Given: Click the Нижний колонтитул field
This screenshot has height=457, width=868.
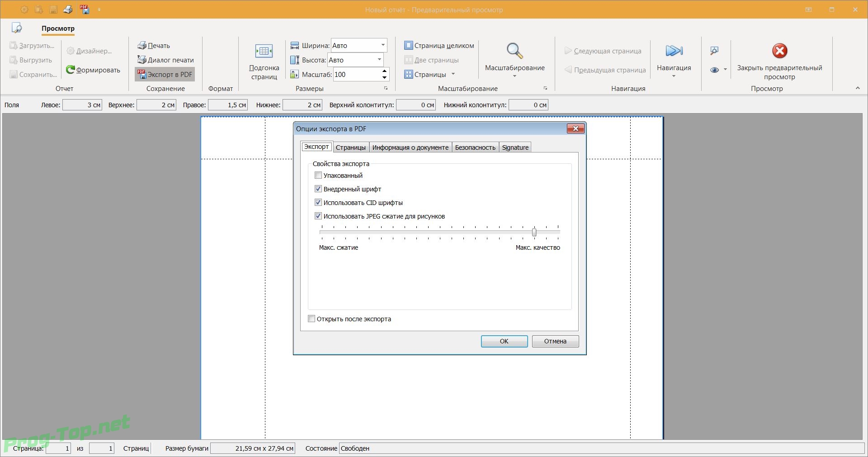Looking at the screenshot, I should tap(528, 105).
